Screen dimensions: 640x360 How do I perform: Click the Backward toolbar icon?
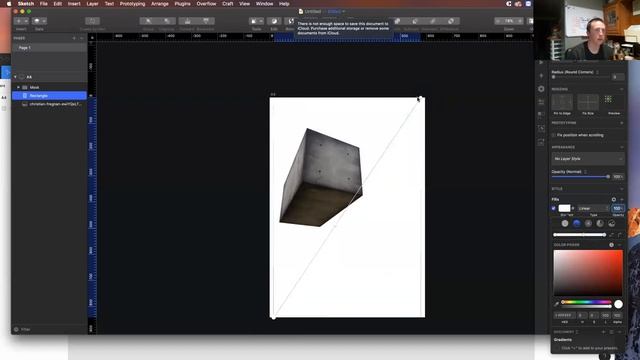tap(206, 21)
